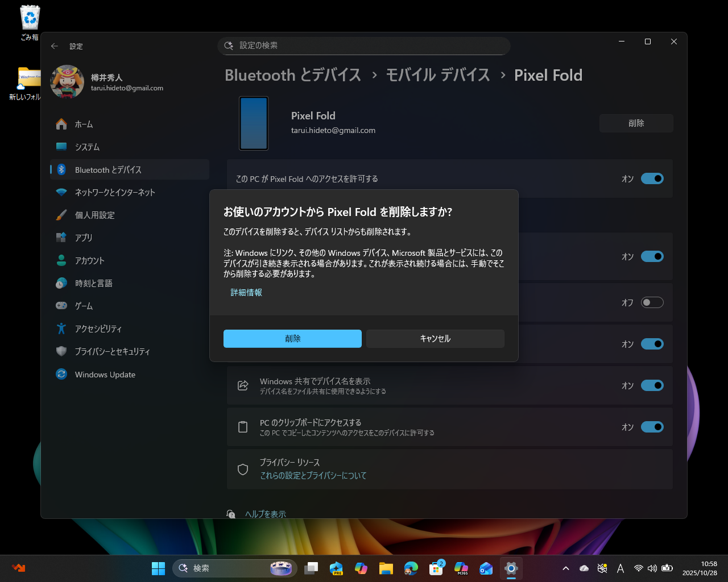Go back to モバイル デバイス breadcrumb
This screenshot has height=582, width=728.
pos(438,75)
